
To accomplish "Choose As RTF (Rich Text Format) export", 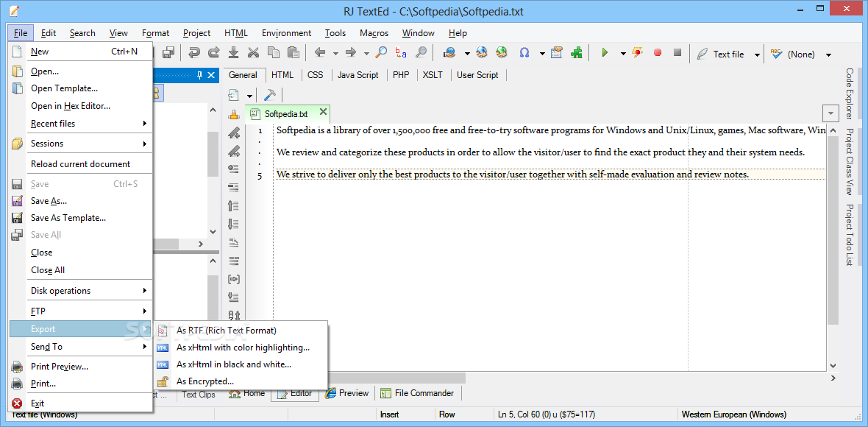I will pyautogui.click(x=241, y=330).
